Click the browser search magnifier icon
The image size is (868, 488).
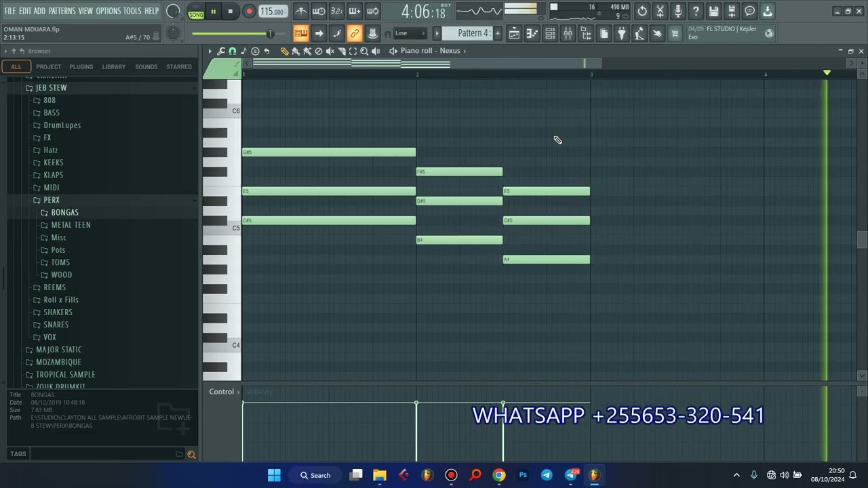[191, 454]
